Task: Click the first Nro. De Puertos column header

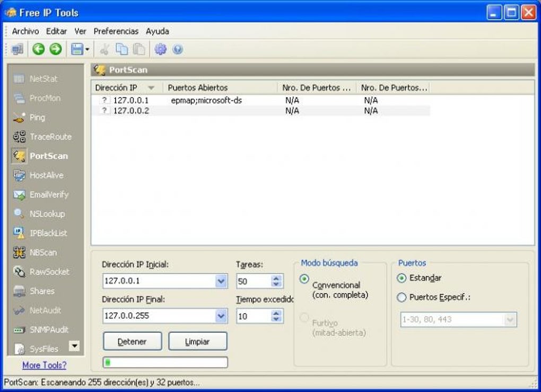Action: tap(317, 88)
